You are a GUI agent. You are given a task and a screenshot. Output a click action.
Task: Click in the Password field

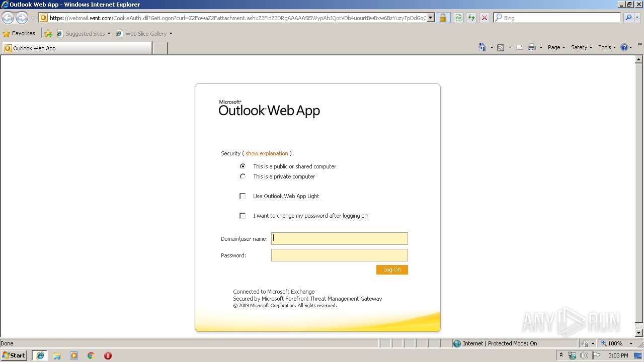coord(340,255)
